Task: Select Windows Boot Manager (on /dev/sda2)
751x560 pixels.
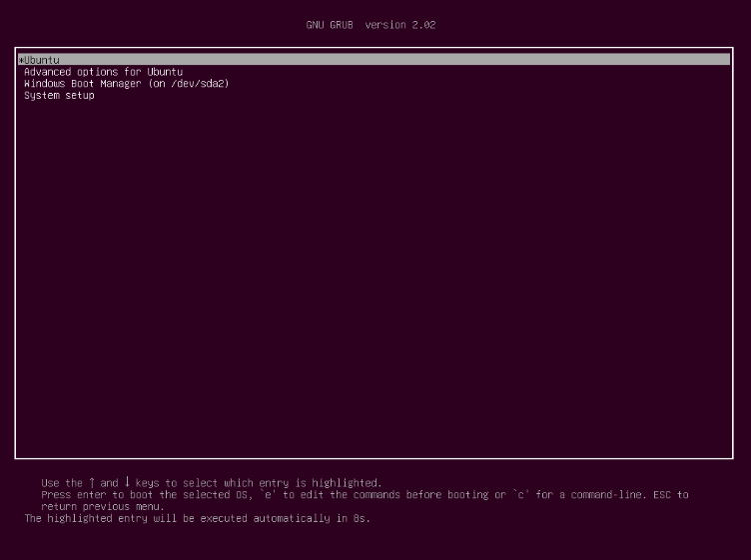Action: (x=127, y=83)
